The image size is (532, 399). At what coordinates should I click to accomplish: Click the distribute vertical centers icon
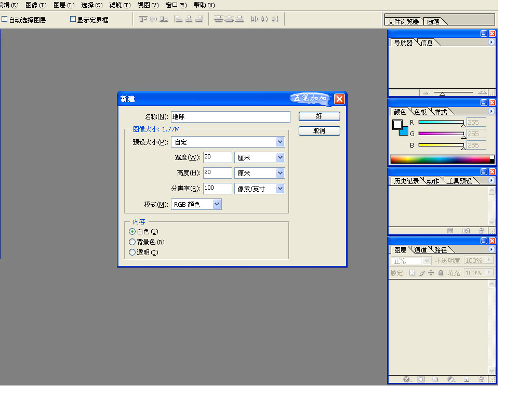point(229,19)
